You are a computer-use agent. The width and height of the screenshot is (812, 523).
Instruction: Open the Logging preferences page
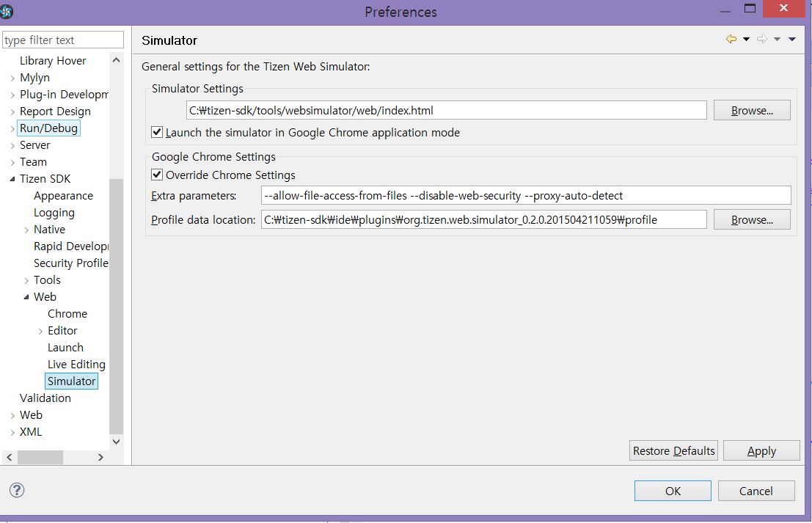tap(54, 213)
